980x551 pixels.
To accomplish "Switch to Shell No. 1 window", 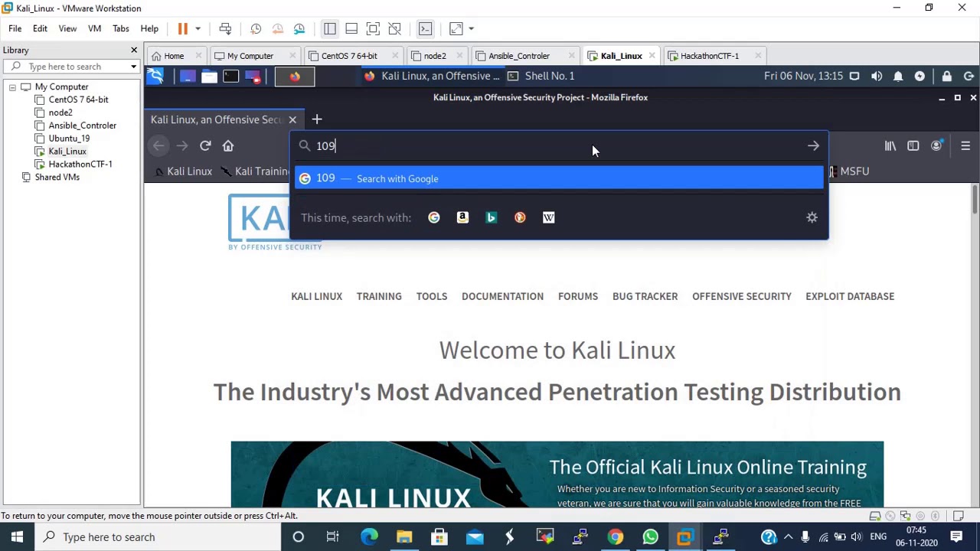I will pos(541,76).
